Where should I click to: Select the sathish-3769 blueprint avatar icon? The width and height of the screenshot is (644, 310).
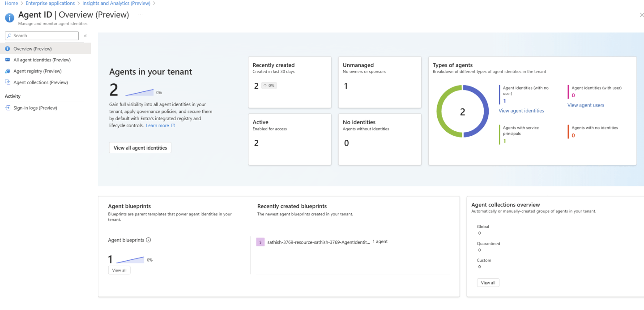pos(260,241)
